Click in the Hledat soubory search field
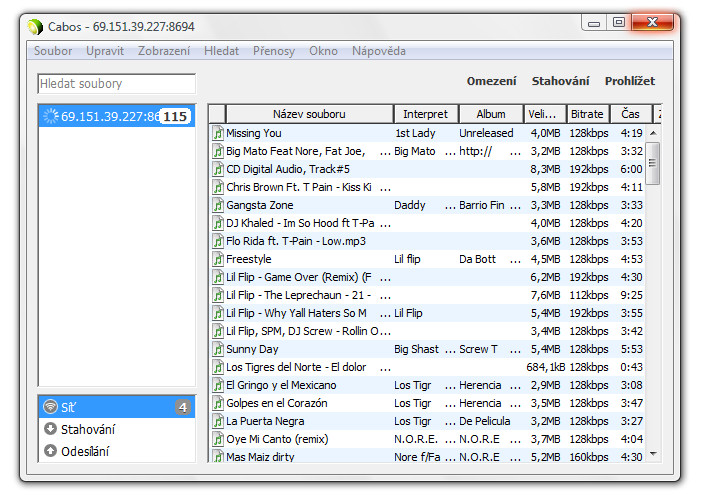 (117, 84)
